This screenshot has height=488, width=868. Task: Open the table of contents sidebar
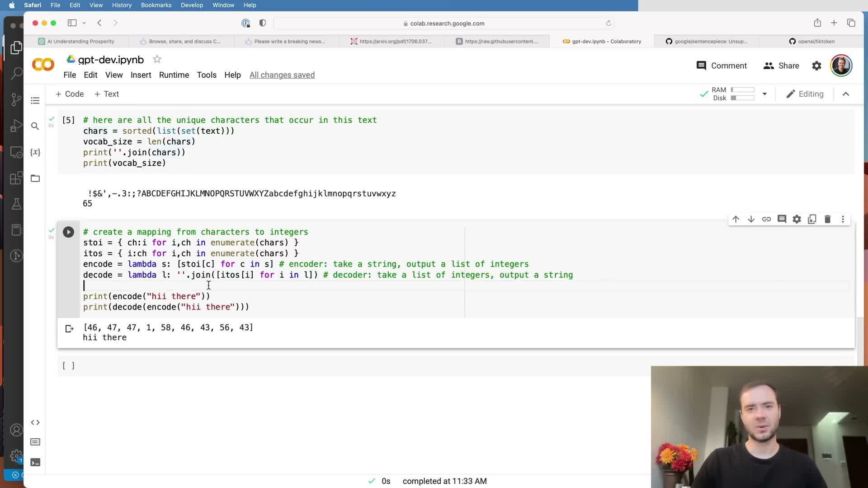[x=35, y=100]
